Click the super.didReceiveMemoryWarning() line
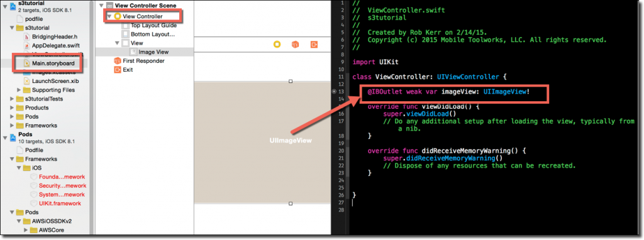This screenshot has width=644, height=240. click(443, 158)
